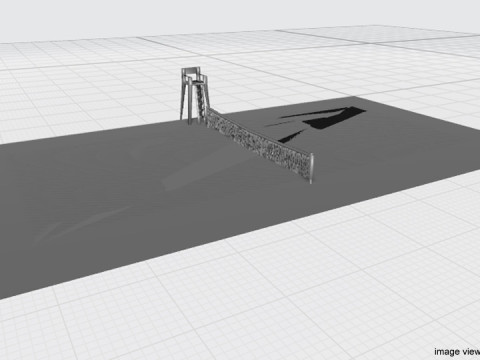The width and height of the screenshot is (480, 360).
Task: Click the net post at the net's near end
Action: coord(311,168)
